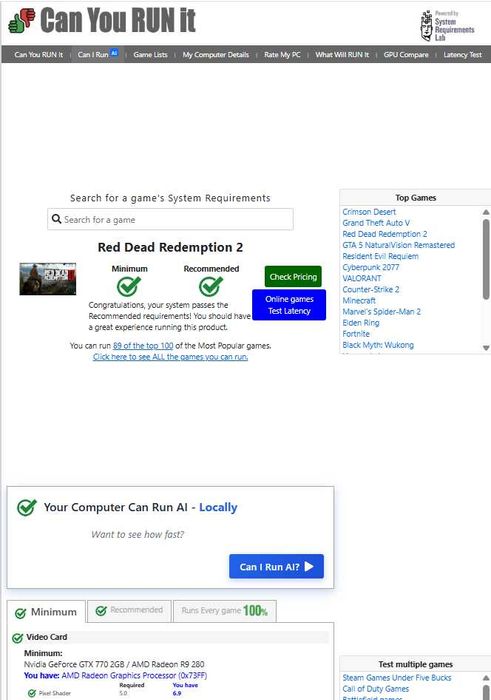Switch to the Recommended requirements tab
Viewport: 491px width, 700px height.
tap(129, 610)
